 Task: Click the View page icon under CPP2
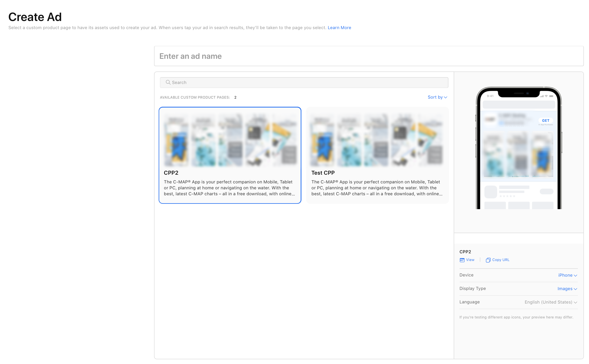pos(462,260)
